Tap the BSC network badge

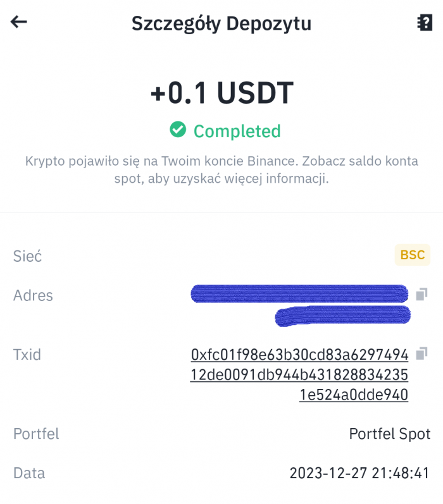412,255
